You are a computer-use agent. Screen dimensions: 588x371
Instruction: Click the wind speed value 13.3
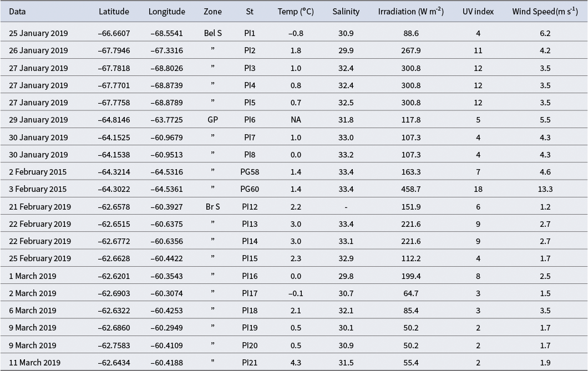545,189
